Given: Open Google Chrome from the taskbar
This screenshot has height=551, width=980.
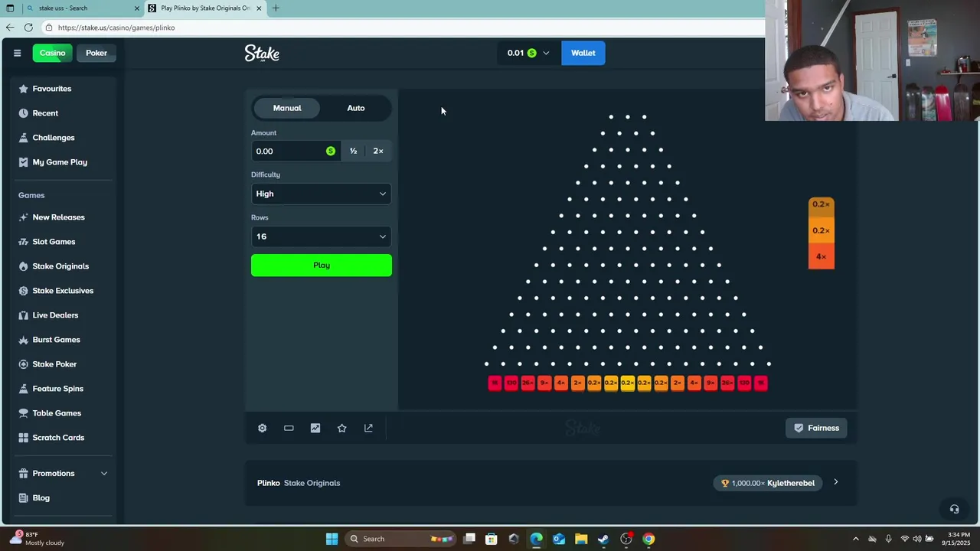Looking at the screenshot, I should 648,539.
